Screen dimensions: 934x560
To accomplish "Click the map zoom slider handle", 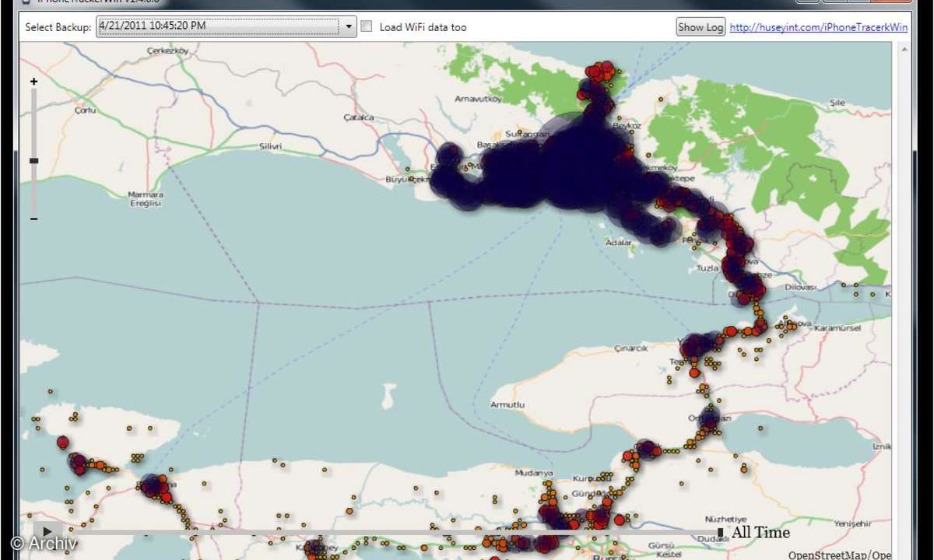I will pos(33,160).
